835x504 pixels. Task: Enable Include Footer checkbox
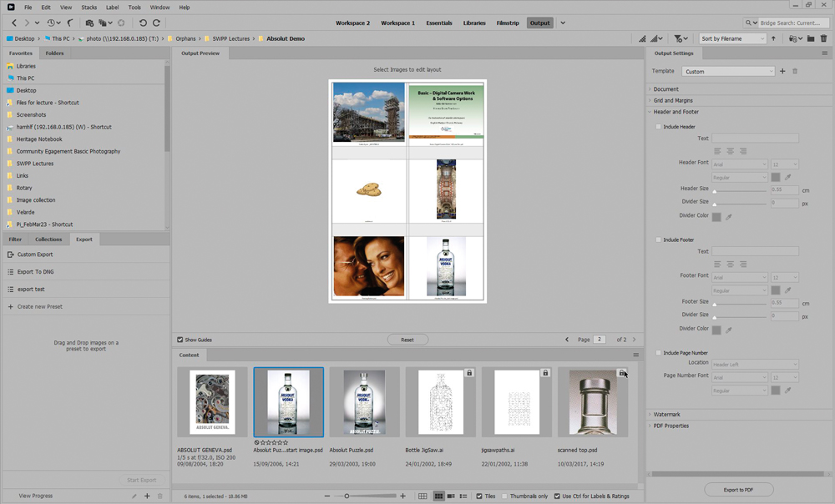(x=658, y=239)
